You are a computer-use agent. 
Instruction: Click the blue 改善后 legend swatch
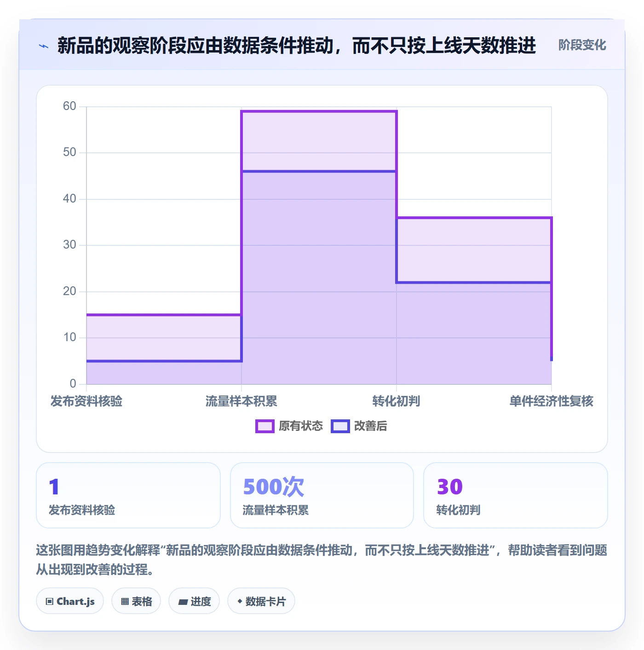point(340,426)
